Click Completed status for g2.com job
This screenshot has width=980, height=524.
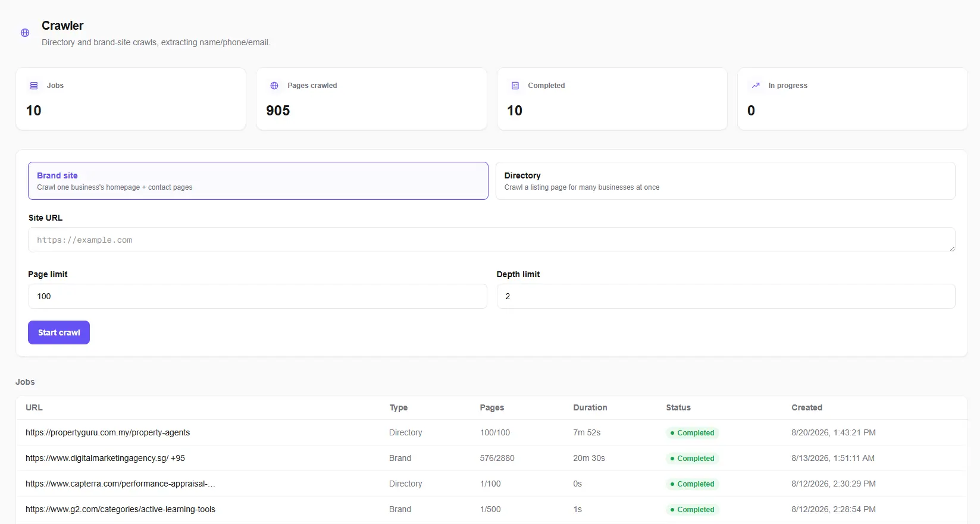click(692, 510)
